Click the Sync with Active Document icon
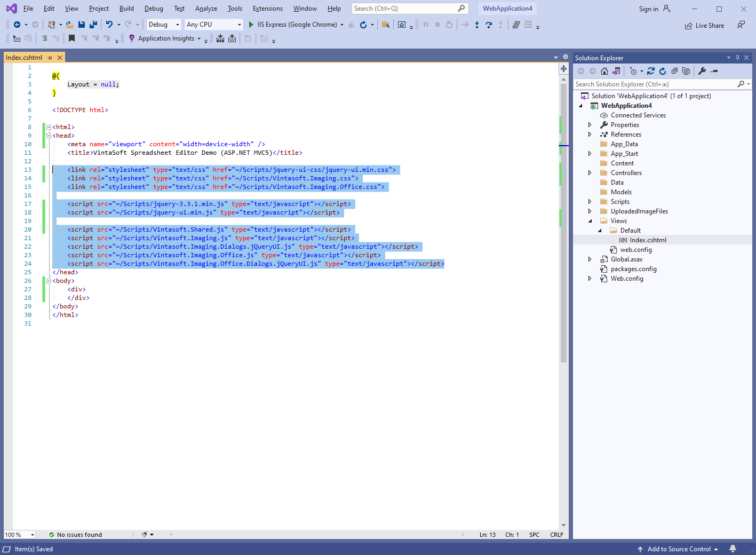This screenshot has width=756, height=555. pos(651,71)
